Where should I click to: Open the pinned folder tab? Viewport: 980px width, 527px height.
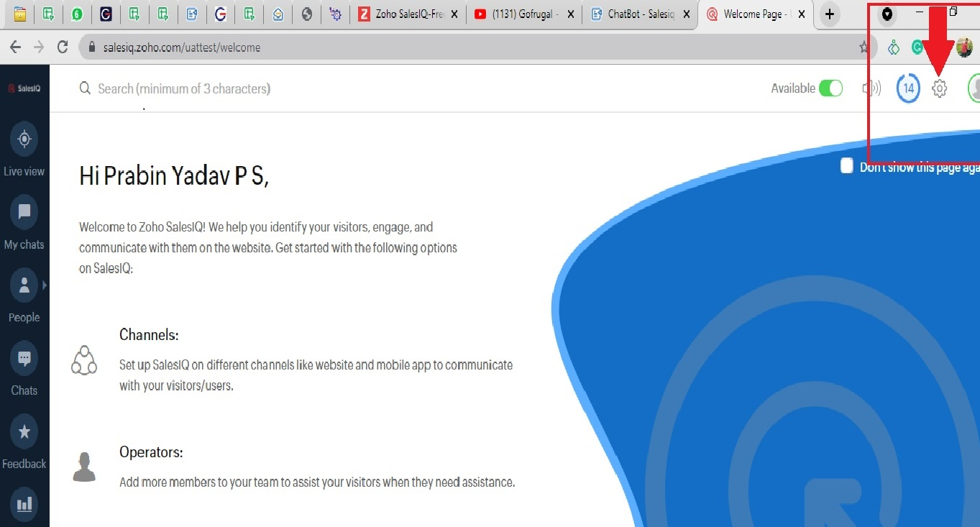click(x=20, y=14)
